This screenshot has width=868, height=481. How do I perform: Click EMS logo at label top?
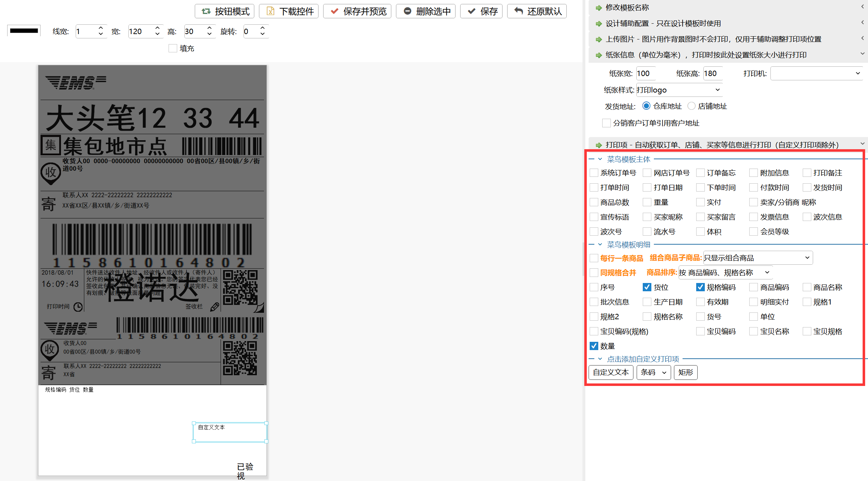[x=76, y=82]
